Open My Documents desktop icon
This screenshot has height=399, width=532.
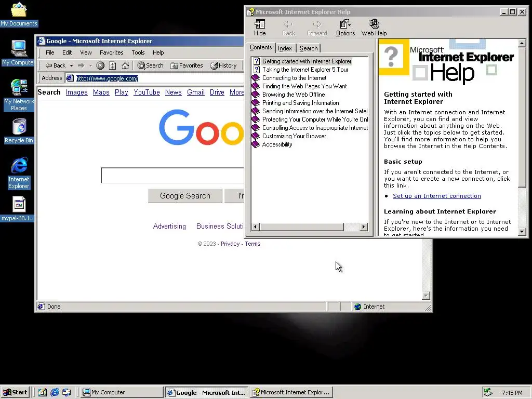pyautogui.click(x=19, y=14)
